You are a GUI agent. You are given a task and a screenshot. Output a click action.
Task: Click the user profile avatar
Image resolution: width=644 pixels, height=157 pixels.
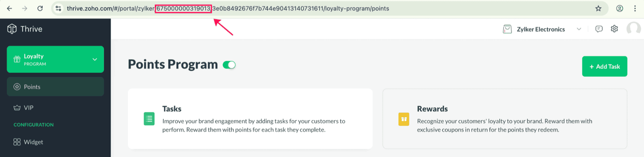(x=634, y=29)
